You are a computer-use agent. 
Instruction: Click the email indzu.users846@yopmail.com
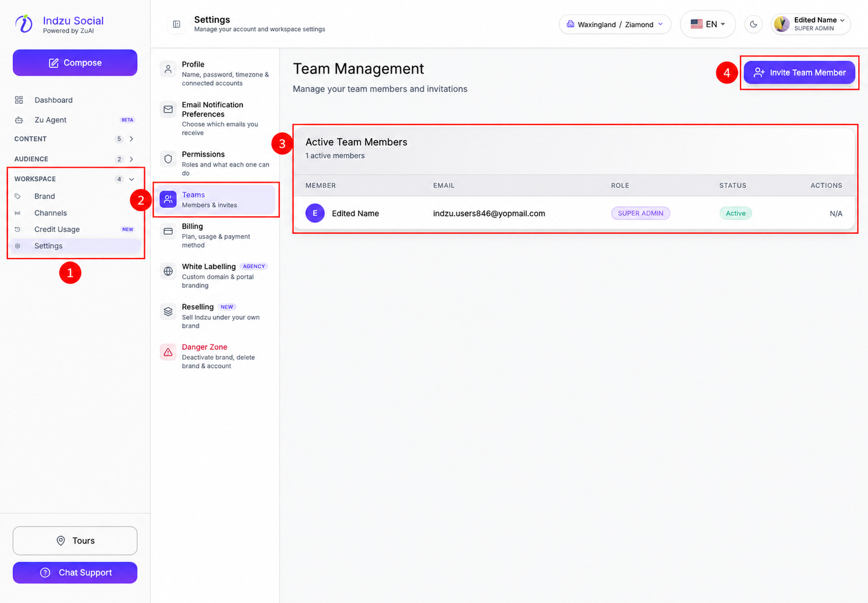[x=489, y=214]
